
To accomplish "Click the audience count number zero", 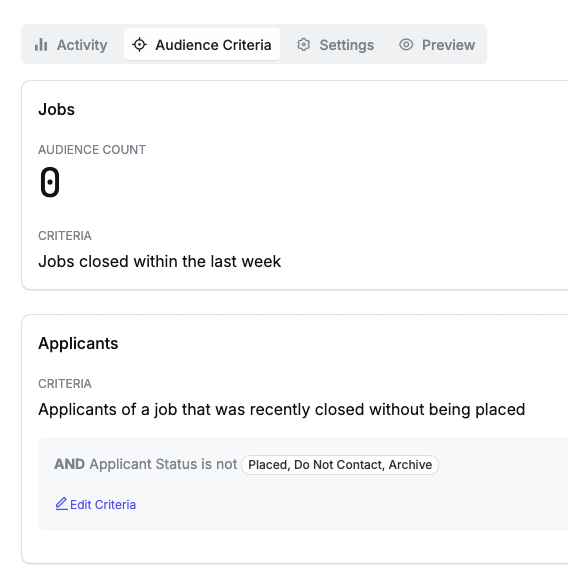I will click(50, 182).
